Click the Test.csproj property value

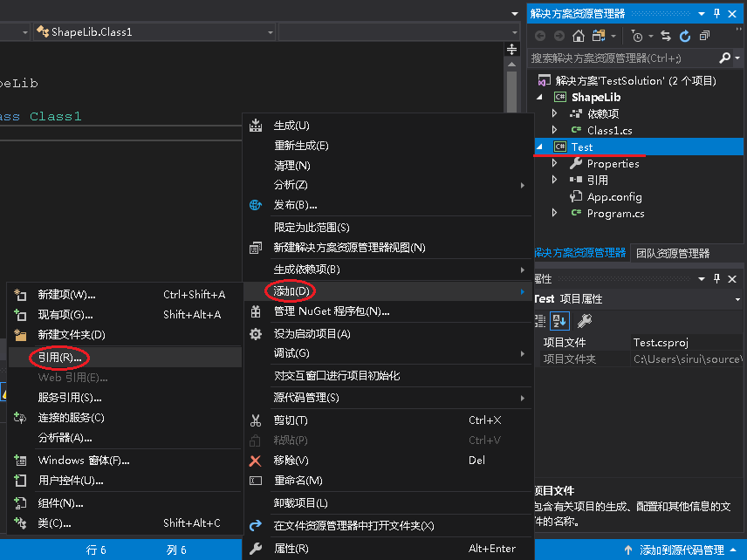[687, 343]
